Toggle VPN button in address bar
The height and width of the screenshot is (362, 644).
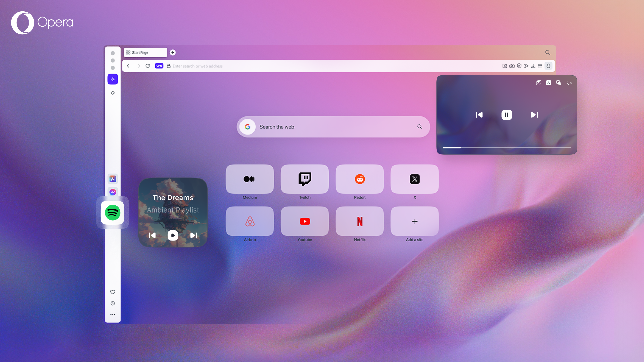pos(159,66)
